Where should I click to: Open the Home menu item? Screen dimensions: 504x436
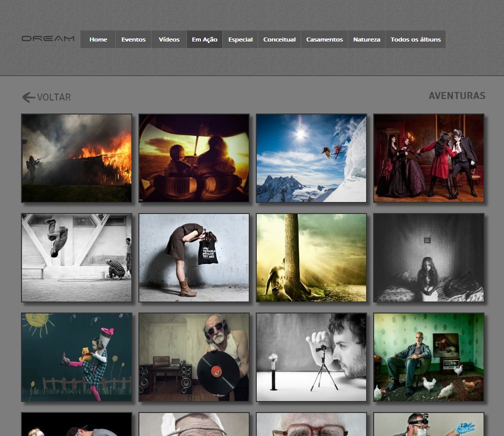pos(98,39)
